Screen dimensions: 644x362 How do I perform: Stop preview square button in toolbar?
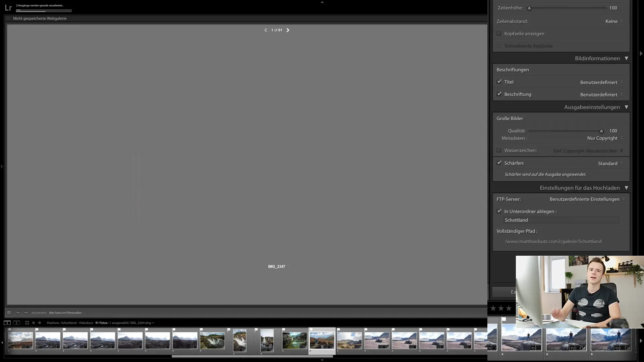pyautogui.click(x=9, y=313)
